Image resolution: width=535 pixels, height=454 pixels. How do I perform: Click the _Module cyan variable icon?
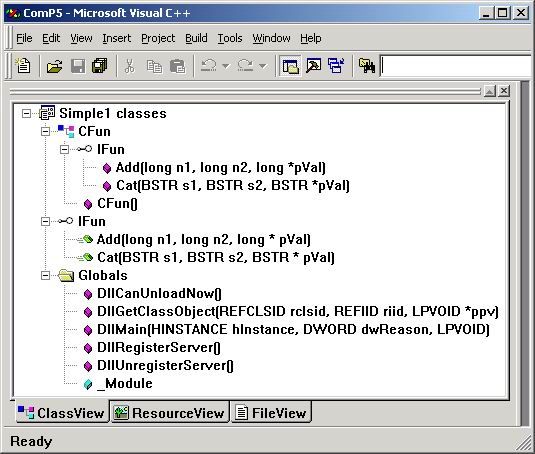pos(88,384)
